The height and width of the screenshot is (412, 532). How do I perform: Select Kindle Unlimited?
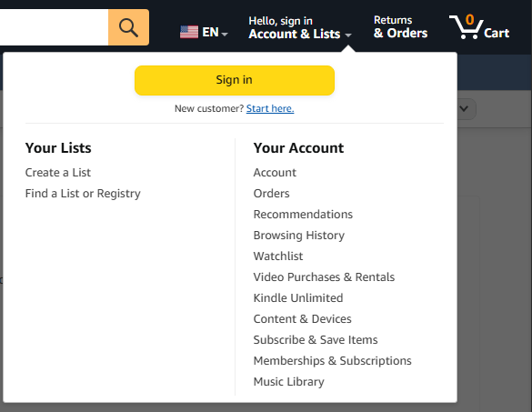coord(298,298)
